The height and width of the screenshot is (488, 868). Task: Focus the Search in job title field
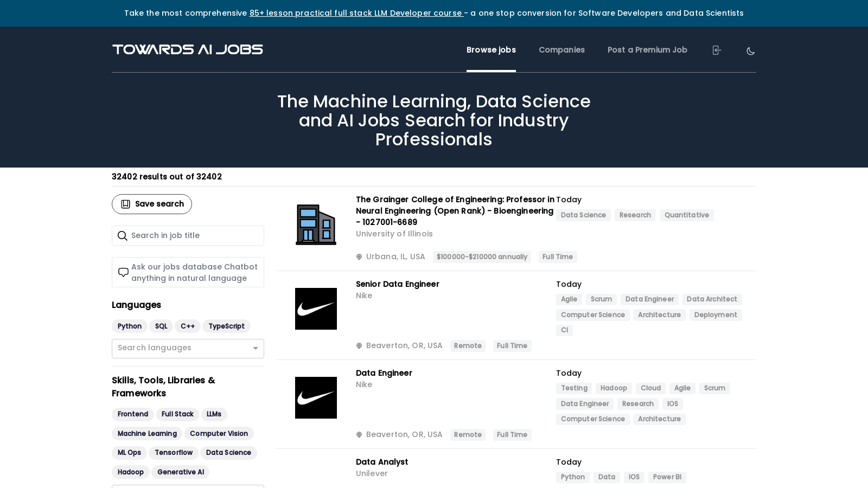188,235
